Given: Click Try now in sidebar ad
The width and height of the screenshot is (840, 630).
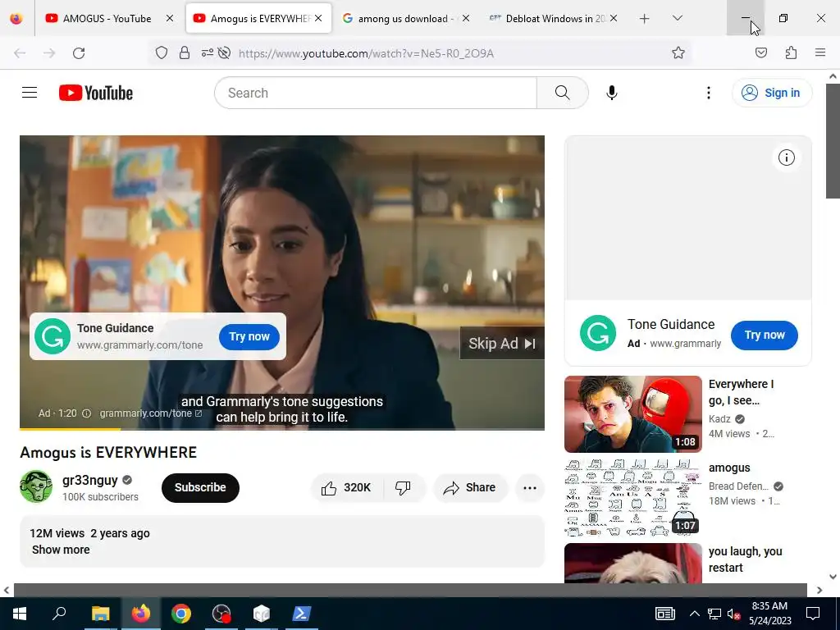Looking at the screenshot, I should [x=764, y=336].
